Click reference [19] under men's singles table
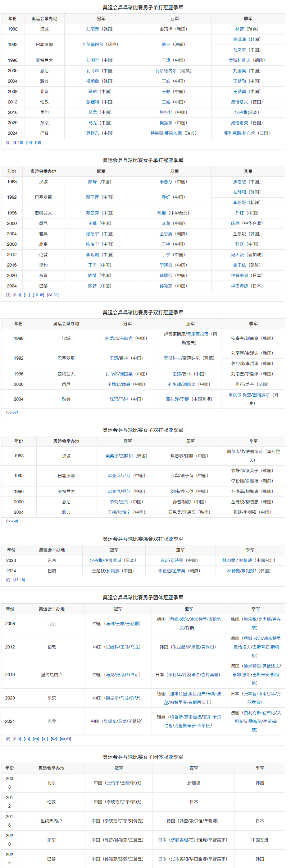The height and width of the screenshot is (868, 291). 38,143
